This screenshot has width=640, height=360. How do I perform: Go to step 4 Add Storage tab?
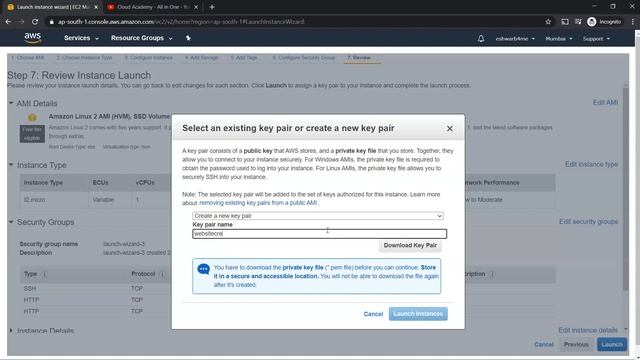click(x=202, y=58)
